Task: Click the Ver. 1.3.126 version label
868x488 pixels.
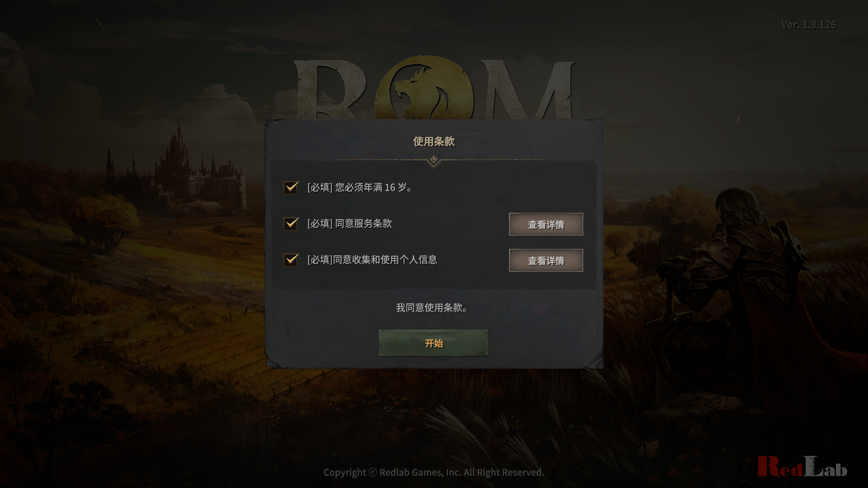Action: [809, 25]
